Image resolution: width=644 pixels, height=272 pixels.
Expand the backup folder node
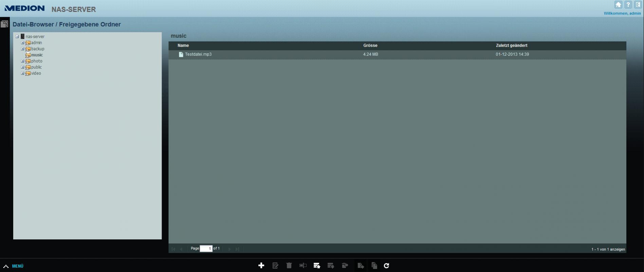point(23,49)
